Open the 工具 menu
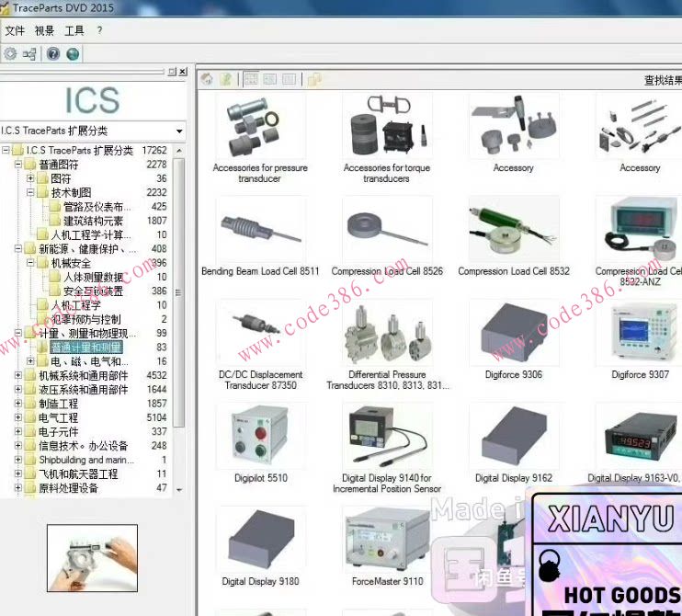This screenshot has width=682, height=616. click(x=74, y=30)
